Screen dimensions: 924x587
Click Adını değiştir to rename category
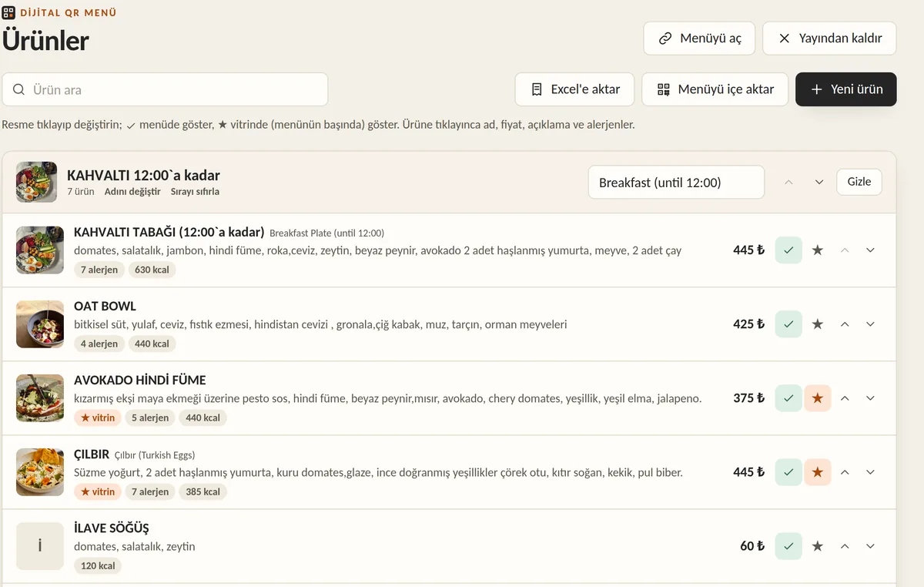132,192
